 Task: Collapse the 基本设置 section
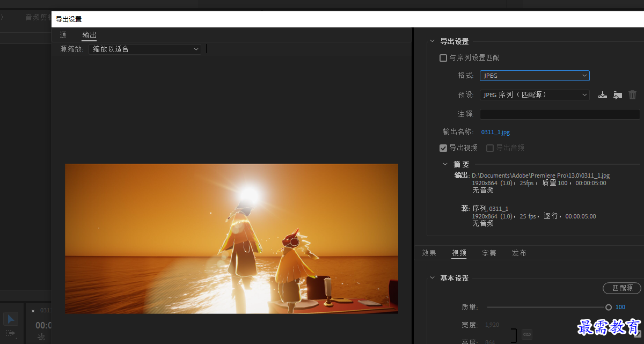pyautogui.click(x=433, y=278)
